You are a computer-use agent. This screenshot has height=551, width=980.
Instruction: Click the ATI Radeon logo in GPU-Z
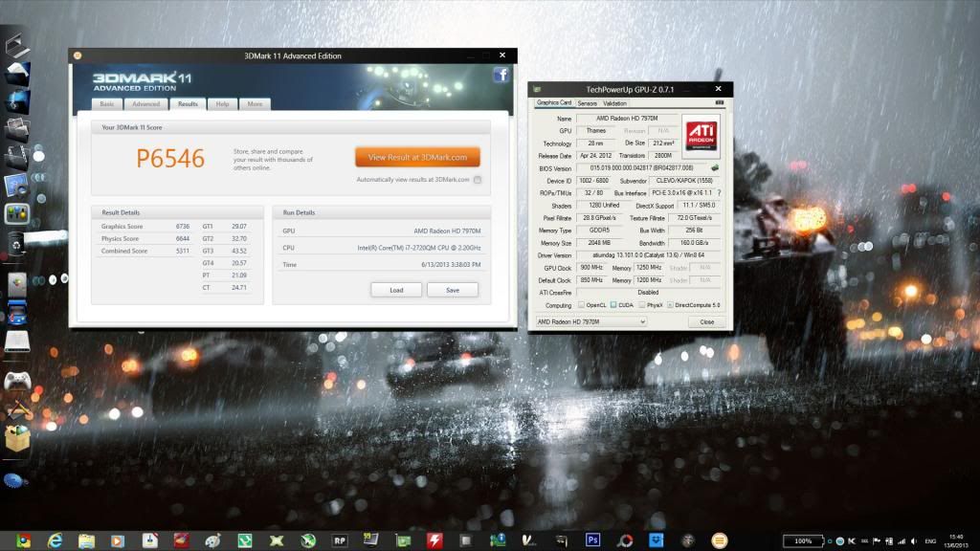[x=701, y=136]
